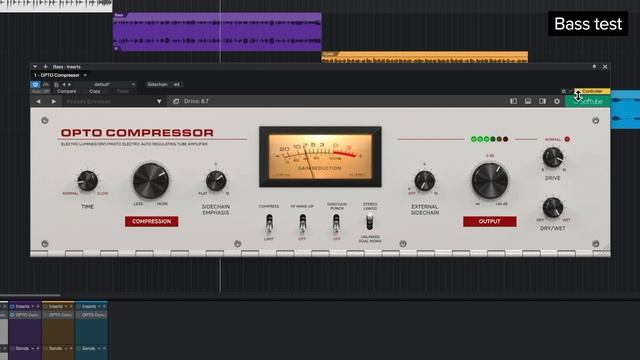This screenshot has width=640, height=360.
Task: Open OPTO Comp insert on orange channel
Action: tap(60, 315)
